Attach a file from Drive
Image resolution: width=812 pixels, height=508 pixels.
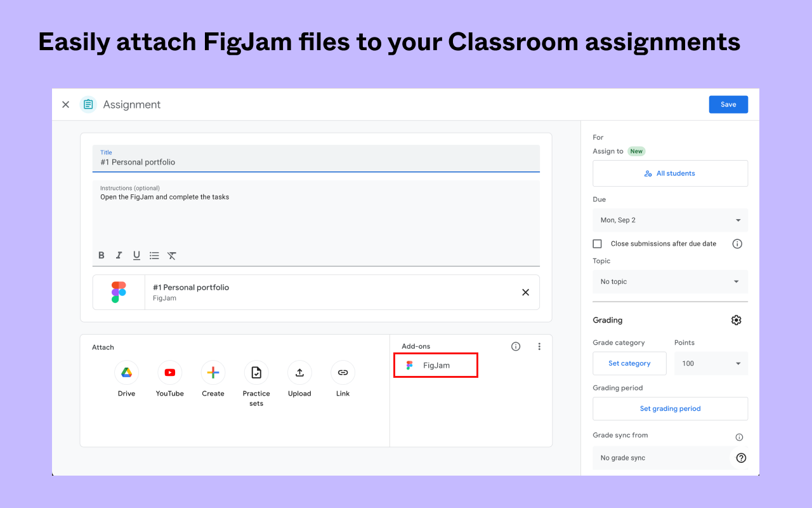click(x=126, y=373)
